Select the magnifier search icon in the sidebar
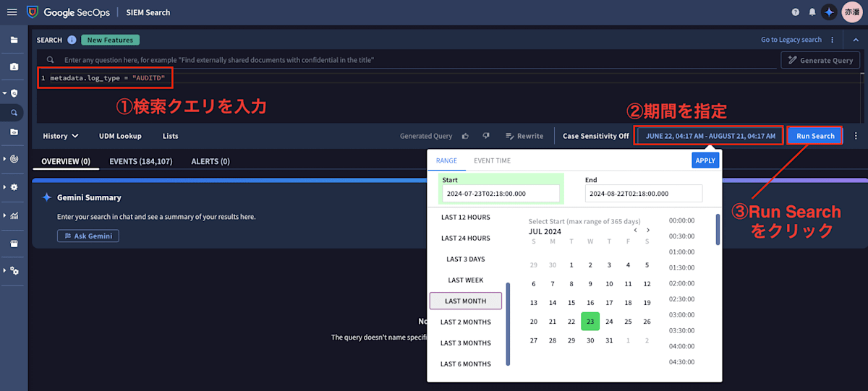The width and height of the screenshot is (868, 391). click(14, 113)
